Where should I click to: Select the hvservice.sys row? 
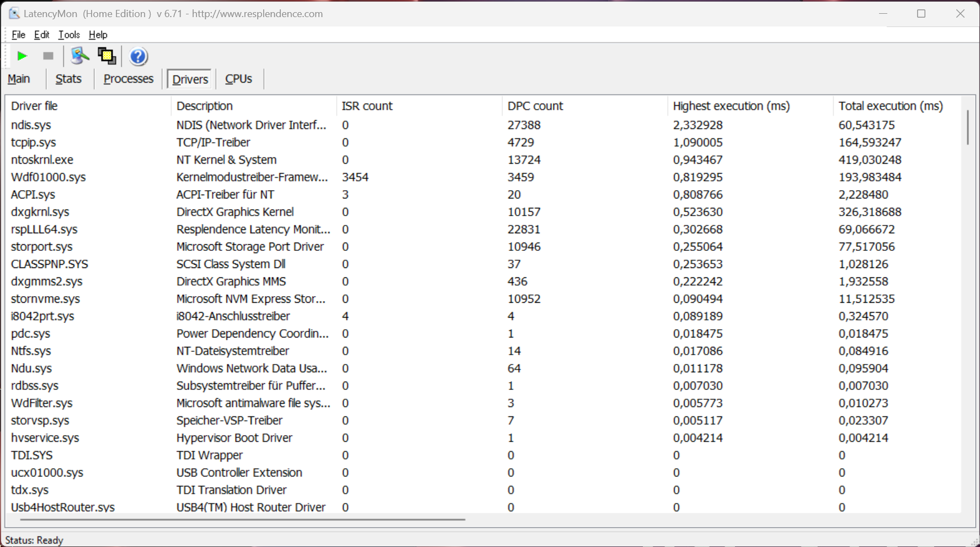point(483,438)
